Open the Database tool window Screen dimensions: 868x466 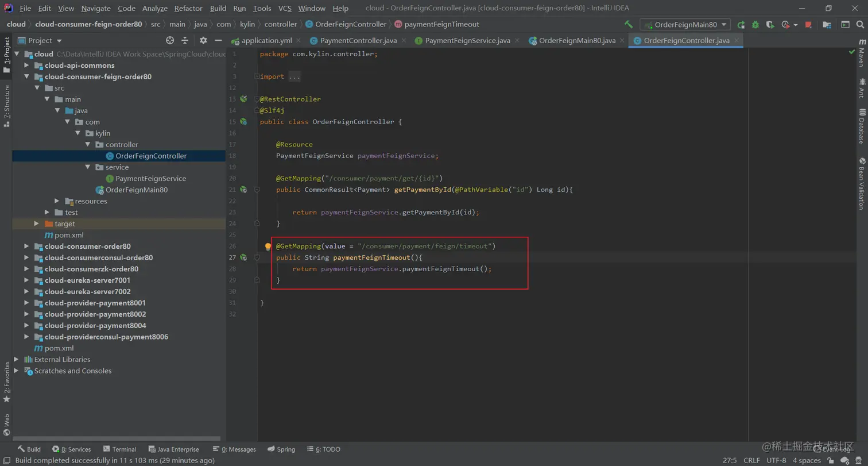862,126
